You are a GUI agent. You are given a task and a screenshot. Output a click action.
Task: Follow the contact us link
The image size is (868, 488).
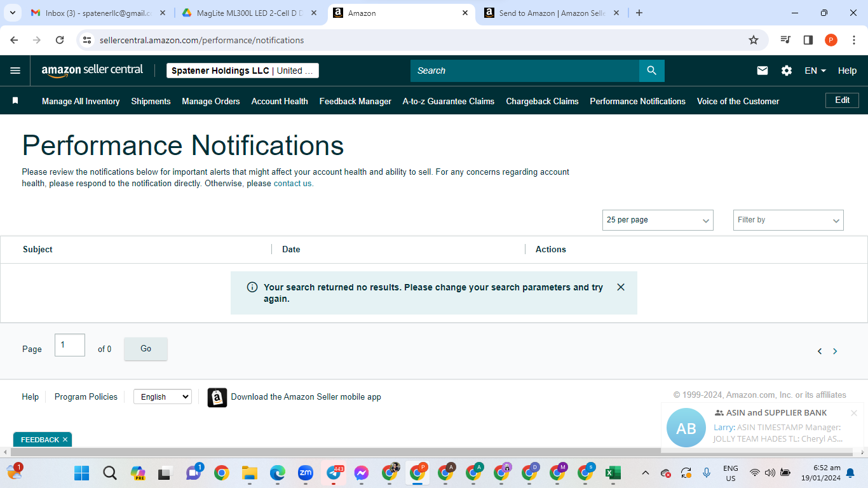pos(293,184)
